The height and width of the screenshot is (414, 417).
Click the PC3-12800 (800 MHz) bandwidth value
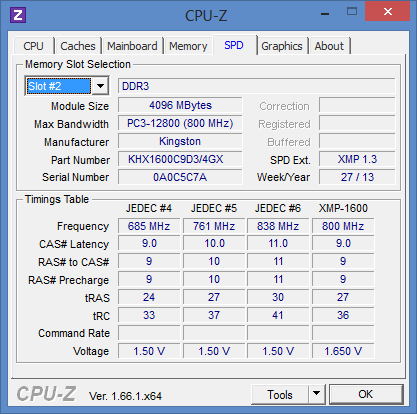(x=180, y=123)
